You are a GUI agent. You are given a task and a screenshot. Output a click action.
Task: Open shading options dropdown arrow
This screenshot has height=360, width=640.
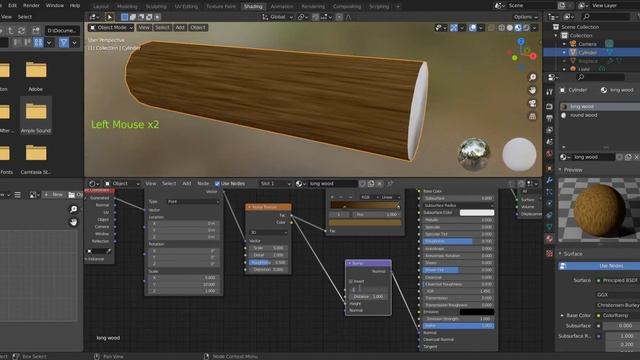(534, 28)
